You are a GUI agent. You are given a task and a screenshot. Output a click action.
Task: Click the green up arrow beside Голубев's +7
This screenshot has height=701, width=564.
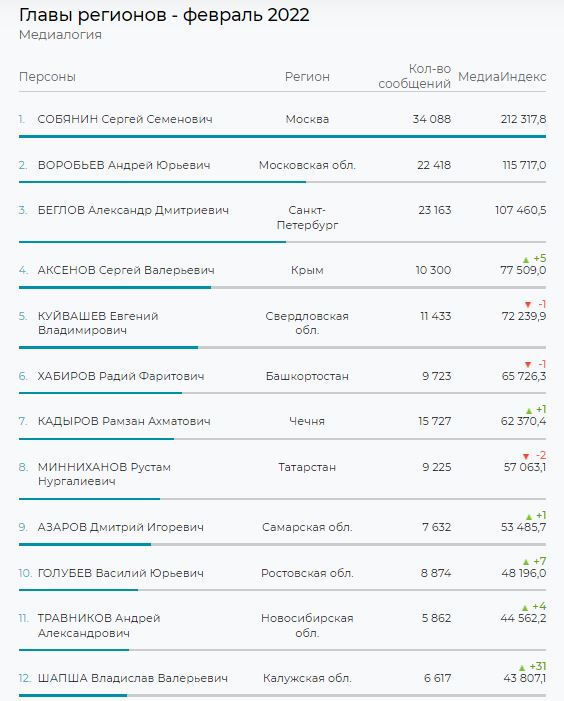[526, 562]
